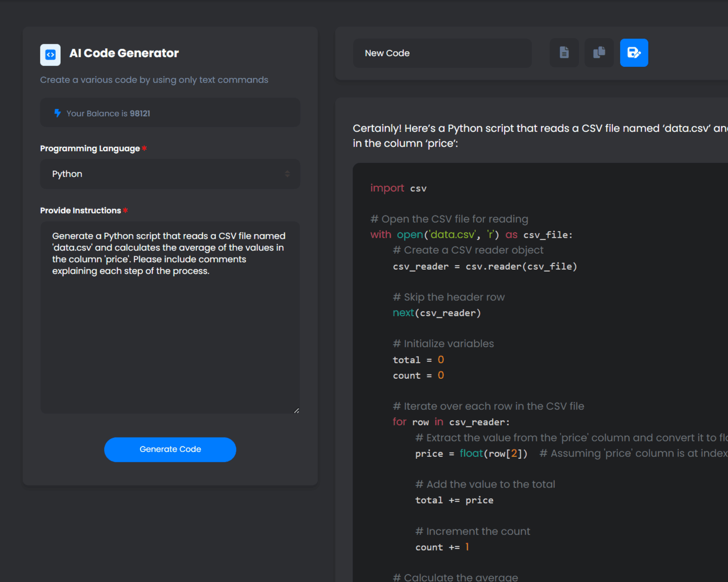Click the 'count += 1' code line
This screenshot has width=728, height=582.
442,547
